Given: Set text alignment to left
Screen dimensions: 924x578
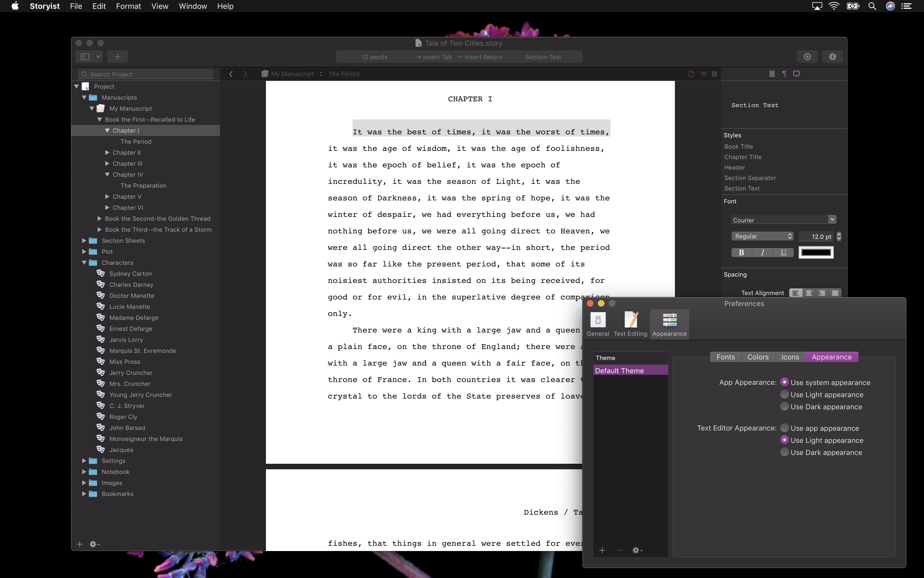Looking at the screenshot, I should (796, 293).
